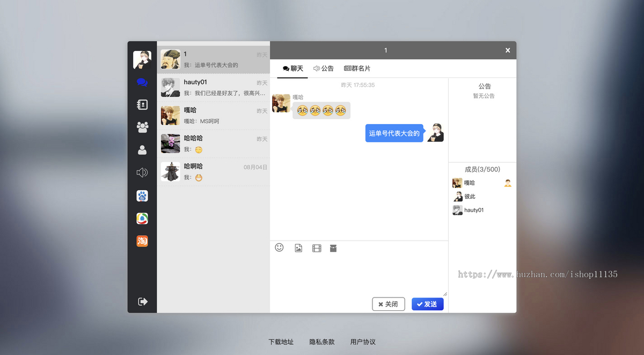
Task: Click the logout icon in the sidebar
Action: click(x=143, y=301)
